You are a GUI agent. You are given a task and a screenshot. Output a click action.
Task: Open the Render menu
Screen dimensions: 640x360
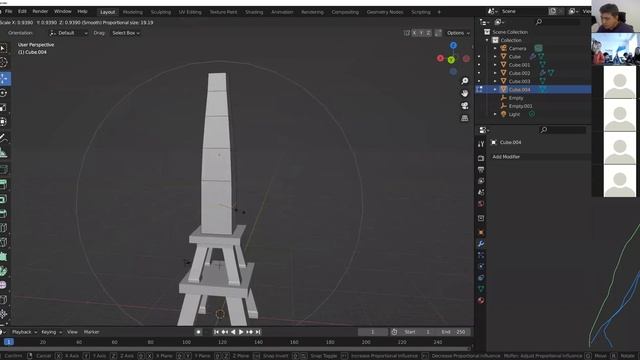[x=40, y=11]
